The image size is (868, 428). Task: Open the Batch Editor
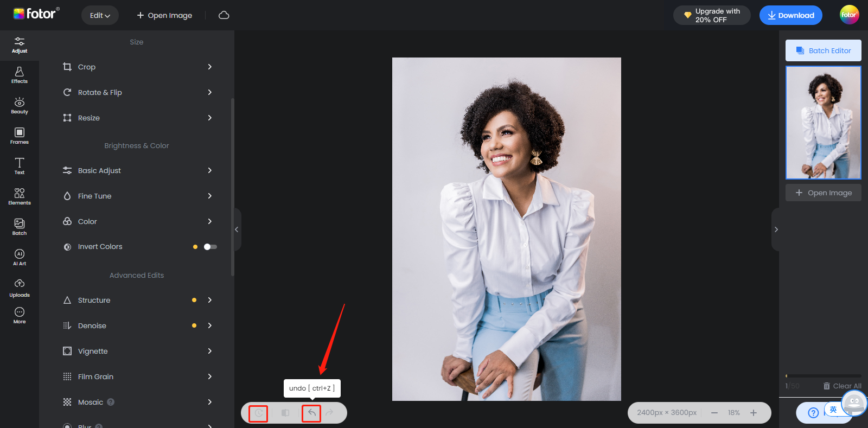[x=824, y=50]
